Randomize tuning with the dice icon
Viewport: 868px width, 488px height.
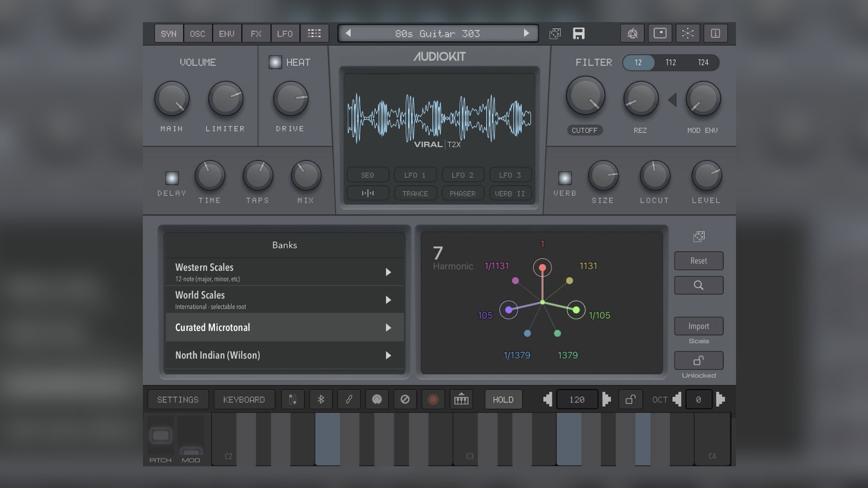[x=699, y=236]
